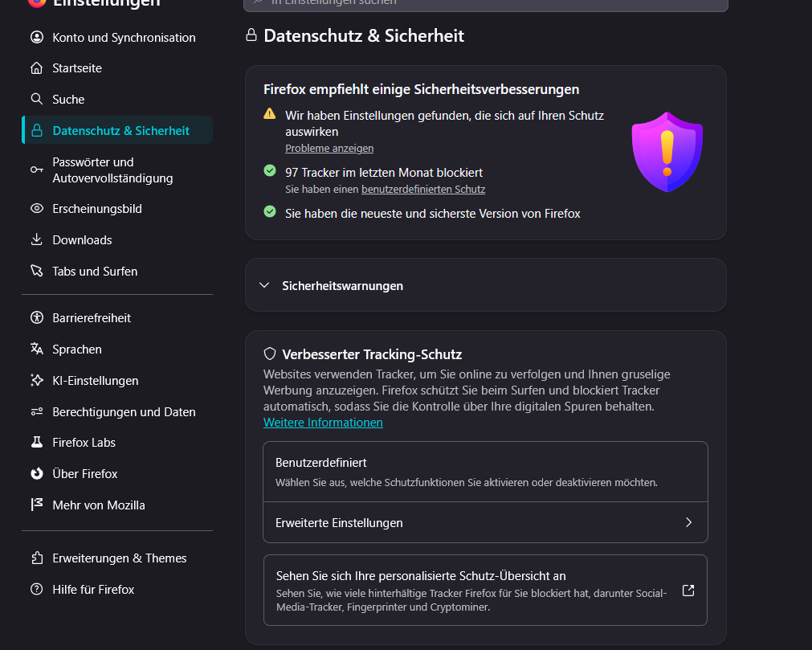
Task: Open the Suche settings category
Action: pyautogui.click(x=117, y=99)
